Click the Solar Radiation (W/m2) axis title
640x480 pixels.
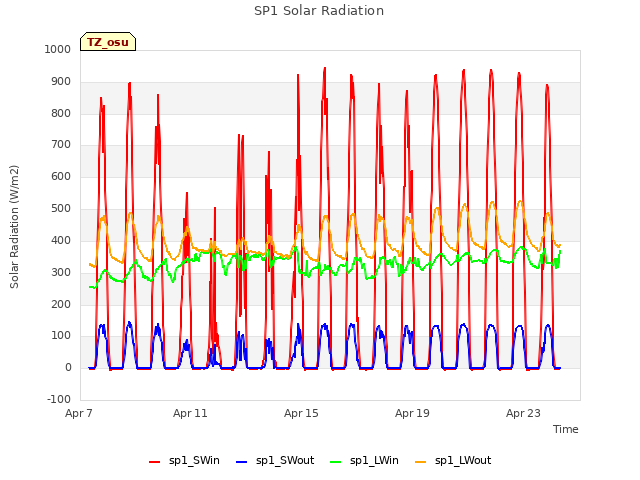coord(14,227)
